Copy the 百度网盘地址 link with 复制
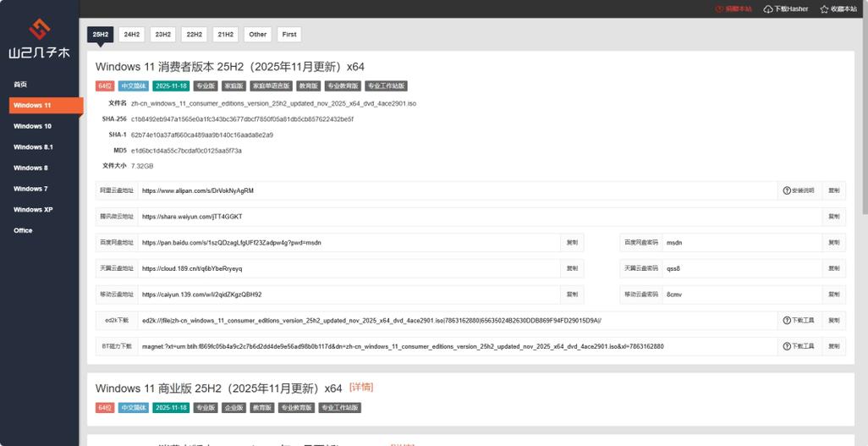This screenshot has width=868, height=446. [x=572, y=243]
